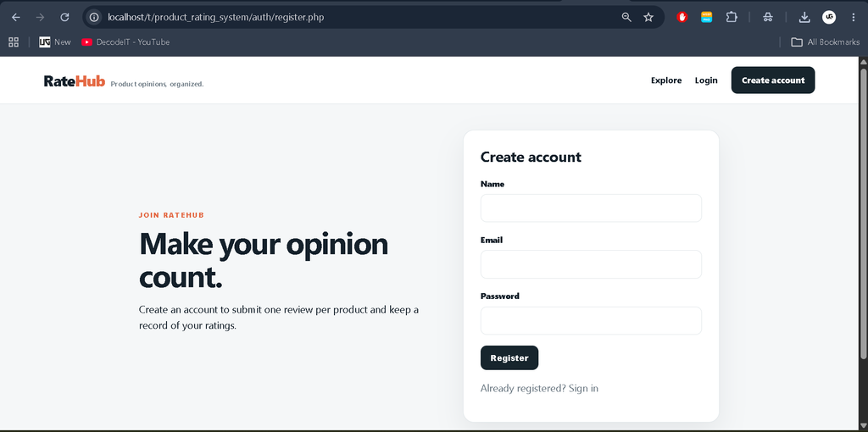Click the Create account header button
868x432 pixels.
click(x=773, y=80)
